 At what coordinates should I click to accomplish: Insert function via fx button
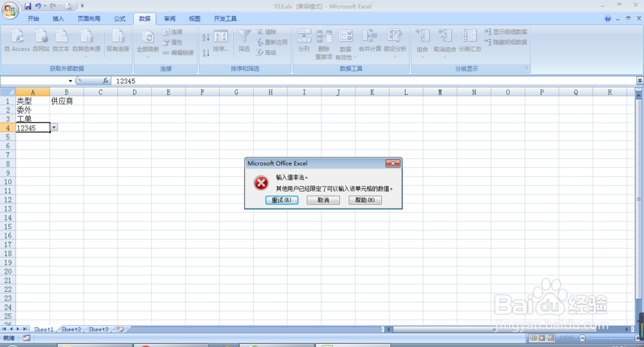106,81
